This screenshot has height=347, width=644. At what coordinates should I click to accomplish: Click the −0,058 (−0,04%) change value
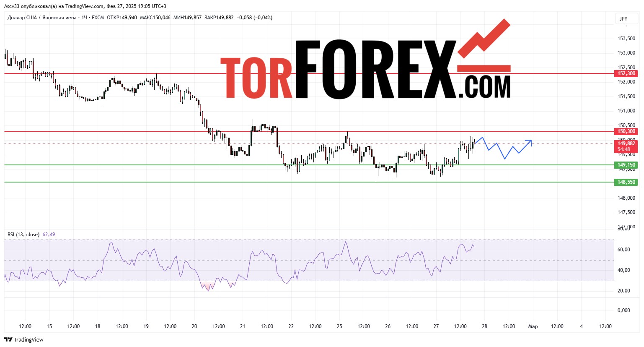[x=255, y=18]
